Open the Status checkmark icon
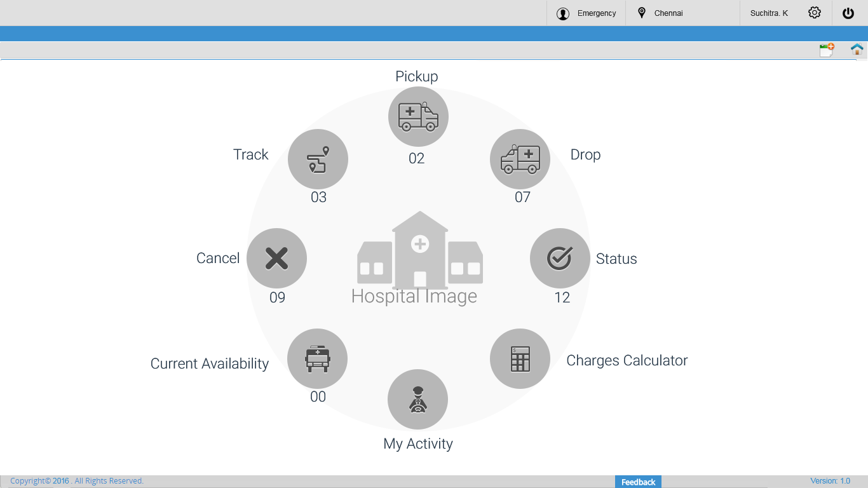Screen dimensions: 868x488 [x=560, y=258]
